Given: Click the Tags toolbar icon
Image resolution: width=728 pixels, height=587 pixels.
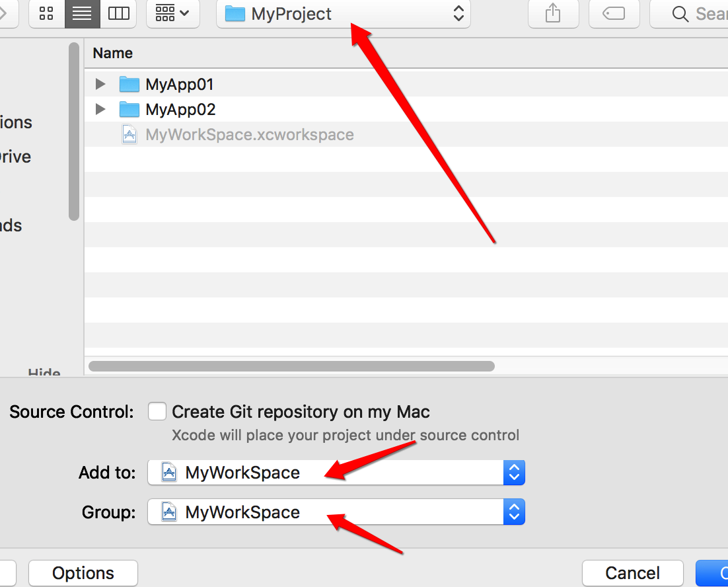Looking at the screenshot, I should coord(614,13).
